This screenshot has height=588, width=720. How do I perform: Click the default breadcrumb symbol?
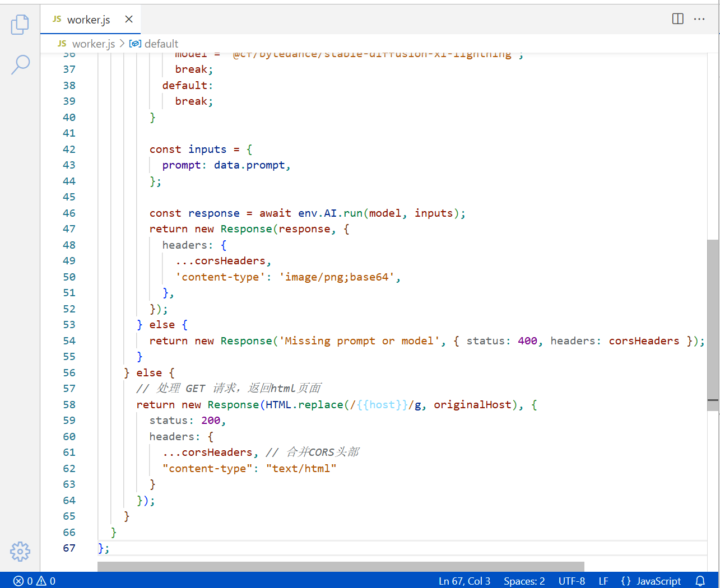(x=154, y=44)
